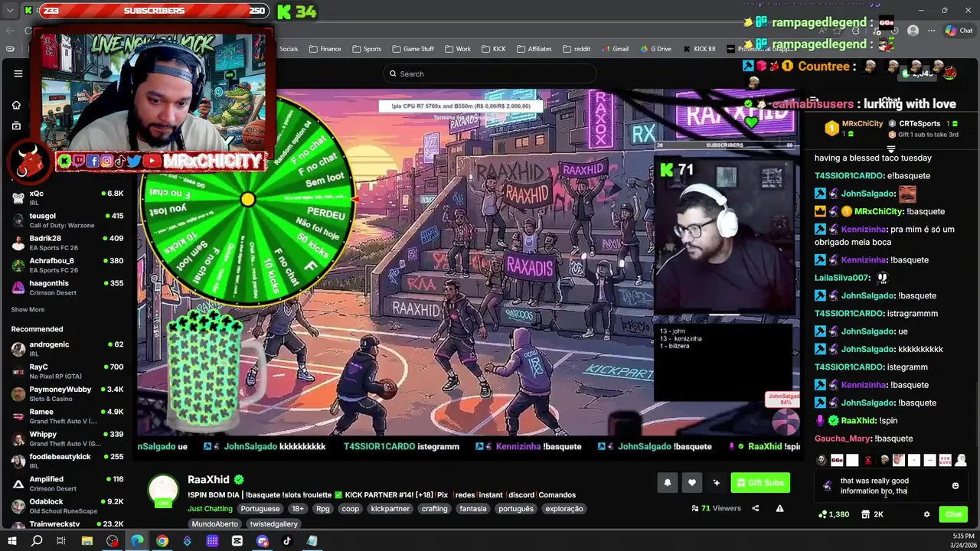The height and width of the screenshot is (551, 980).
Task: Open browser profile avatar icon
Action: point(913,31)
